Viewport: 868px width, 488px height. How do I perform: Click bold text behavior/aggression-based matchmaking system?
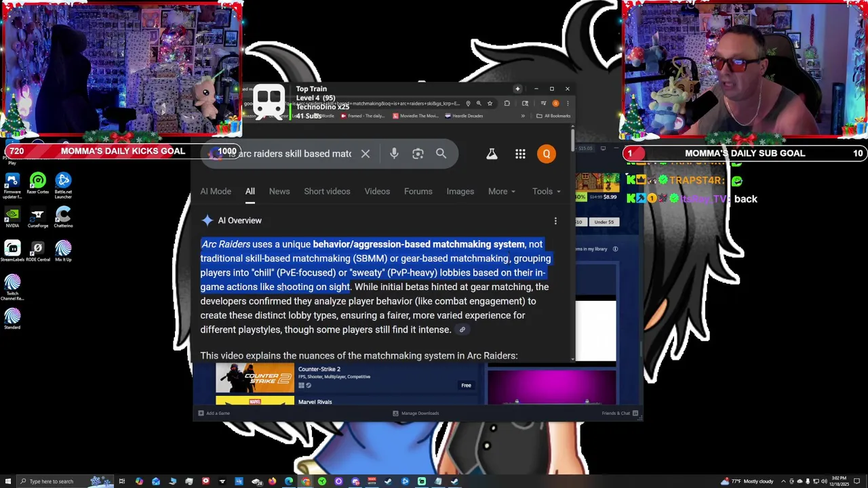tap(418, 244)
